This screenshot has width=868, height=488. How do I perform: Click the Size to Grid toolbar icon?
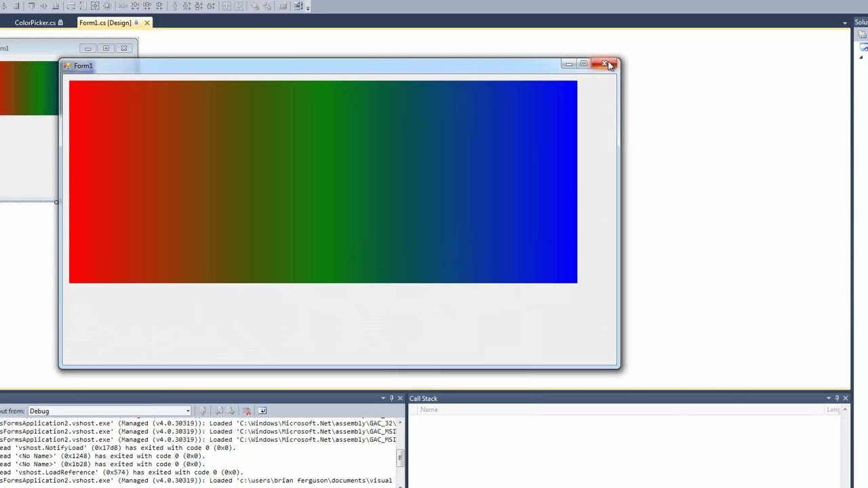107,6
